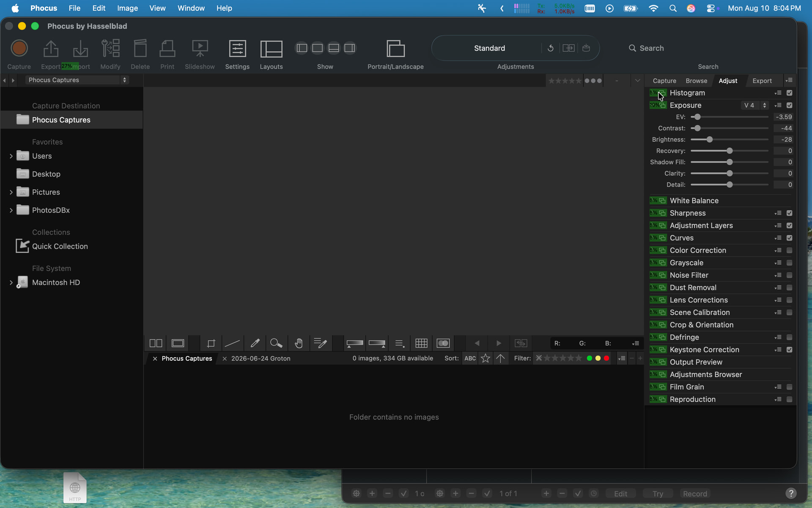812x508 pixels.
Task: Open Quick Collection in sidebar
Action: [60, 246]
